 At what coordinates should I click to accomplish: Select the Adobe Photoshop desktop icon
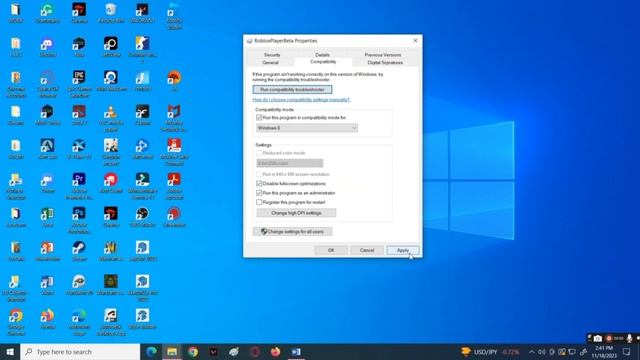[x=79, y=220]
